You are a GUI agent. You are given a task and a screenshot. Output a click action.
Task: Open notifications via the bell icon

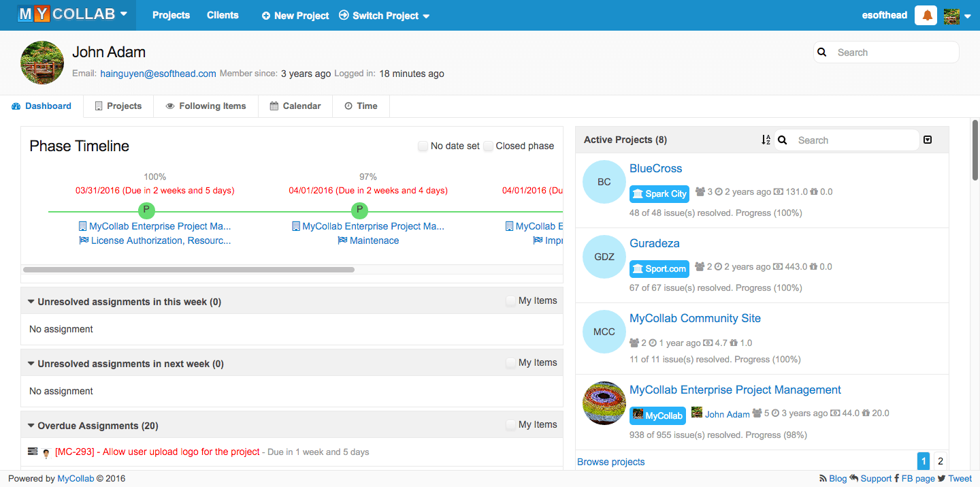click(x=926, y=15)
